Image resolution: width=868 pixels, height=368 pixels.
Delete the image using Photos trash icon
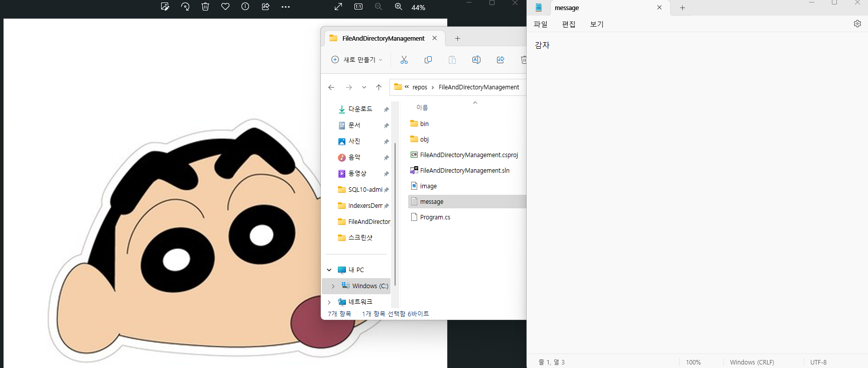pyautogui.click(x=205, y=7)
